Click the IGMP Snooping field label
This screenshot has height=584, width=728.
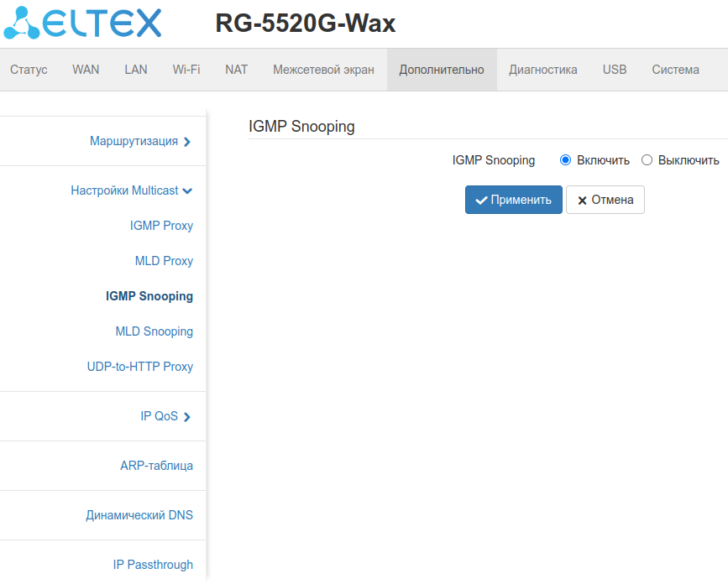[494, 160]
